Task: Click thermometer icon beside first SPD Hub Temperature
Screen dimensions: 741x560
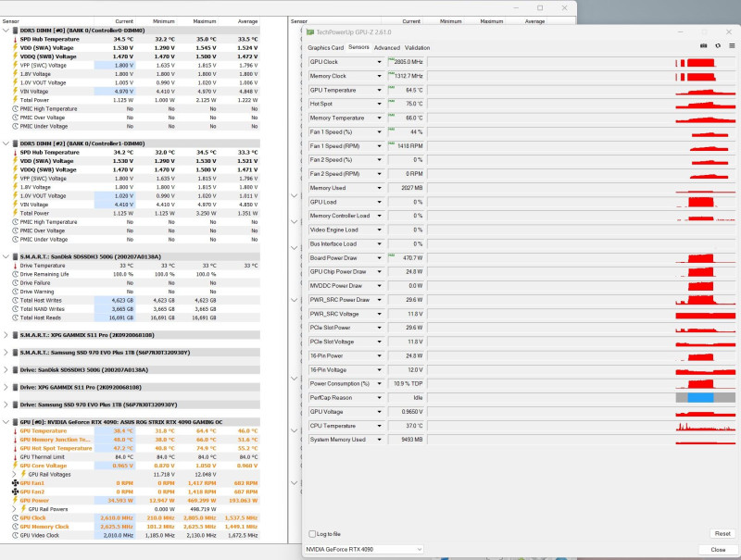Action: (15, 39)
